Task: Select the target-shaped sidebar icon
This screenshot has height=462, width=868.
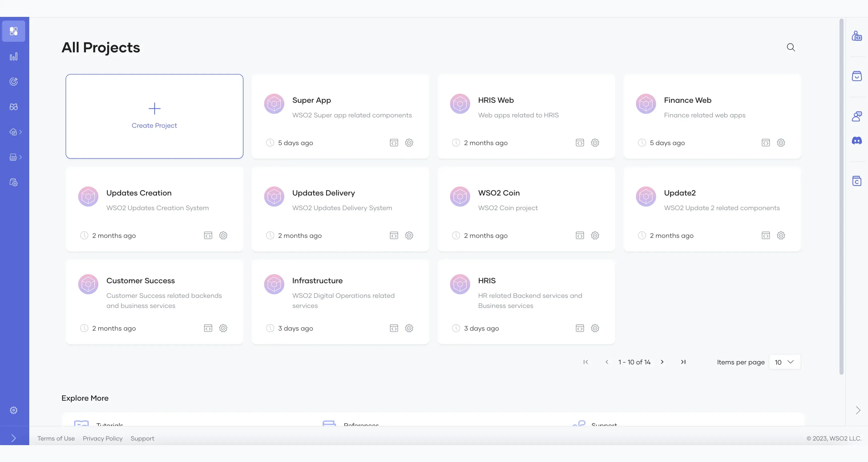Action: (14, 81)
